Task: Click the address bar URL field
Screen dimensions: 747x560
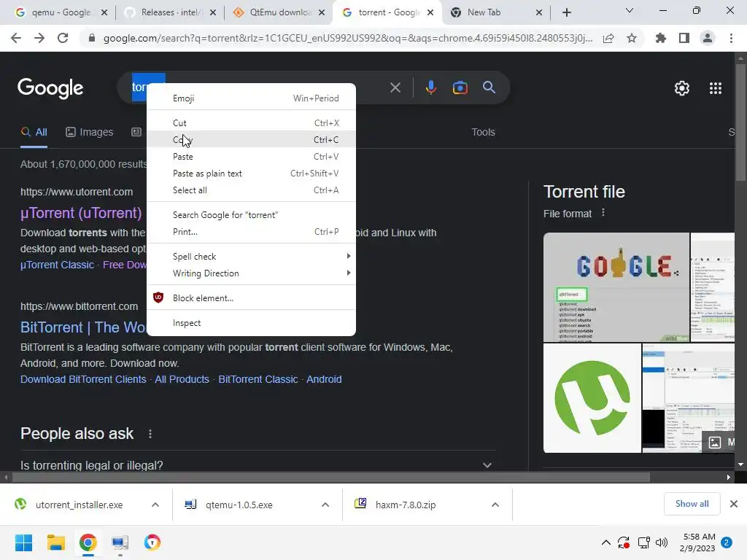Action: [348, 38]
